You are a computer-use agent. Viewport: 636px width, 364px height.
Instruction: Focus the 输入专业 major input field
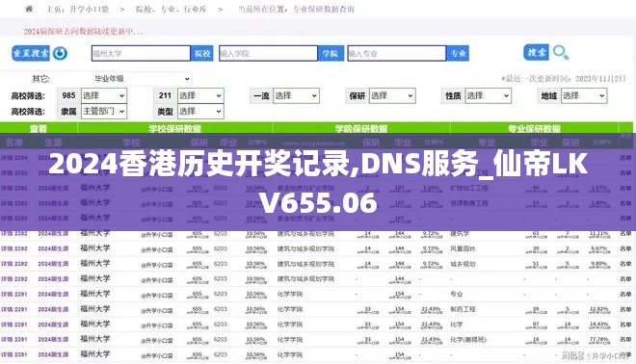tap(397, 54)
